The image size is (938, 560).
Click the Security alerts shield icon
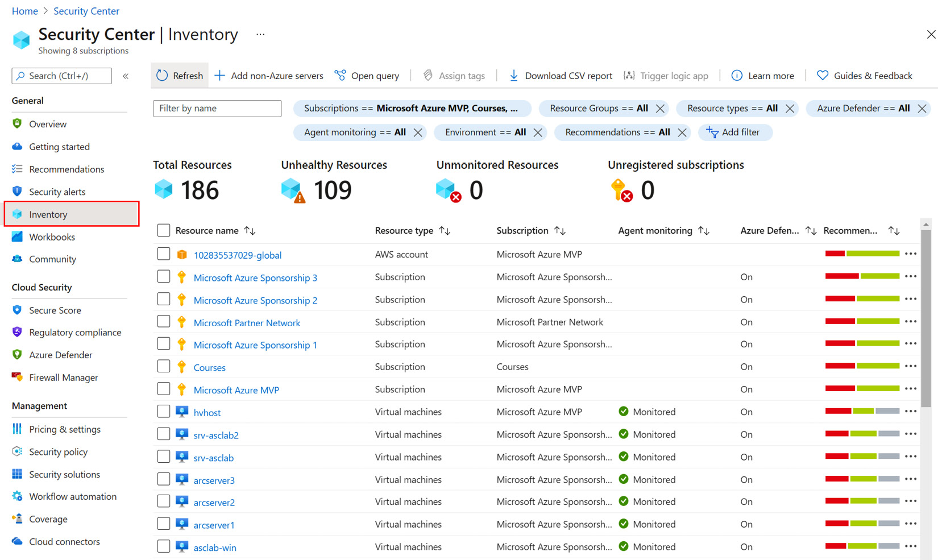click(x=17, y=192)
